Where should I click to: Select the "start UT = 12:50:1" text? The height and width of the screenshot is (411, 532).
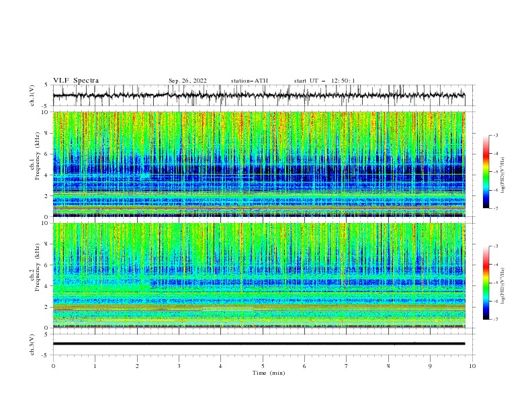324,81
